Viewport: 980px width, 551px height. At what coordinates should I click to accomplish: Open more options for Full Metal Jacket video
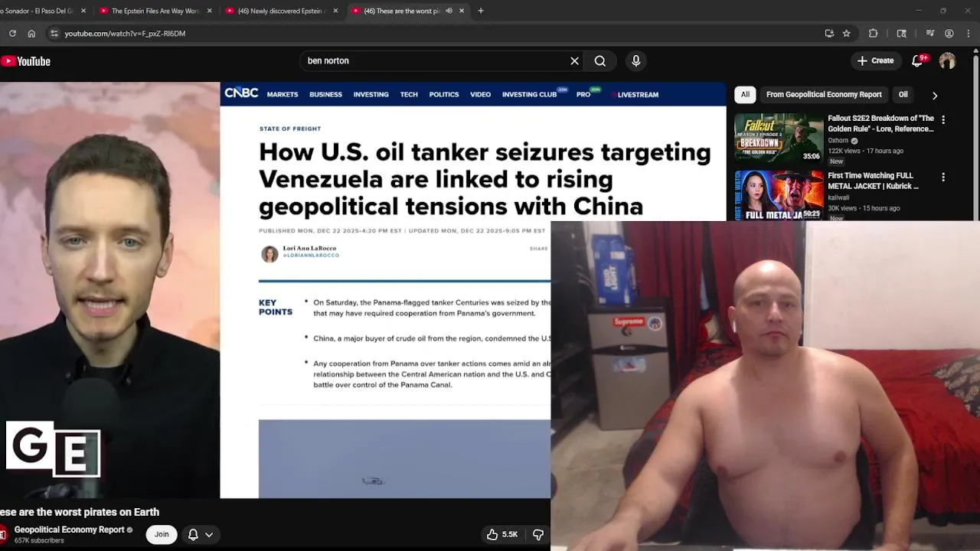click(943, 178)
